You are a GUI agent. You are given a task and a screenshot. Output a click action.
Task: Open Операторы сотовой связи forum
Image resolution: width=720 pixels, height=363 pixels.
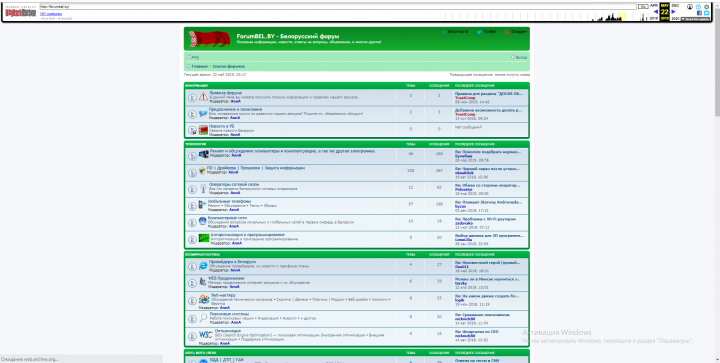234,184
